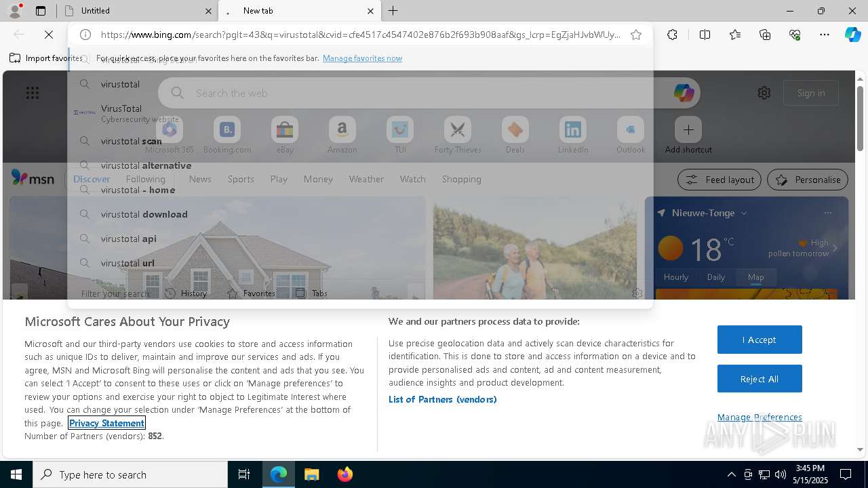
Task: Open the Extensions icon
Action: point(672,35)
